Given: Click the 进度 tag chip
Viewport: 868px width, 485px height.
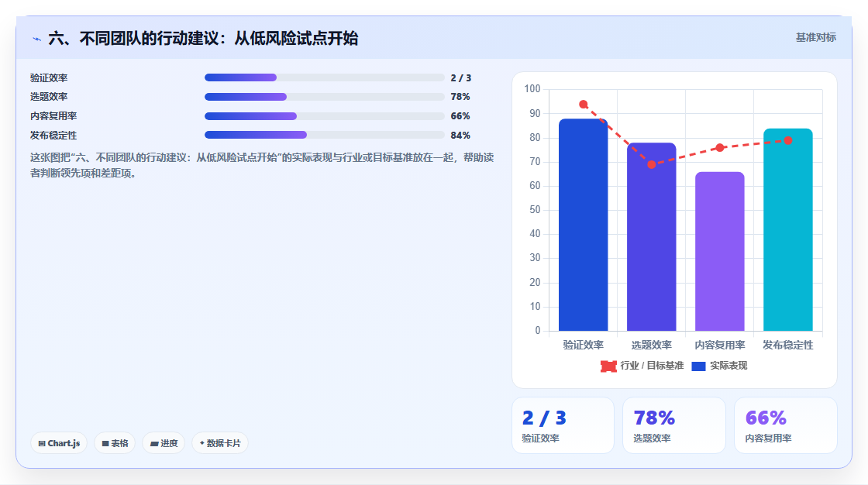Looking at the screenshot, I should pyautogui.click(x=164, y=443).
